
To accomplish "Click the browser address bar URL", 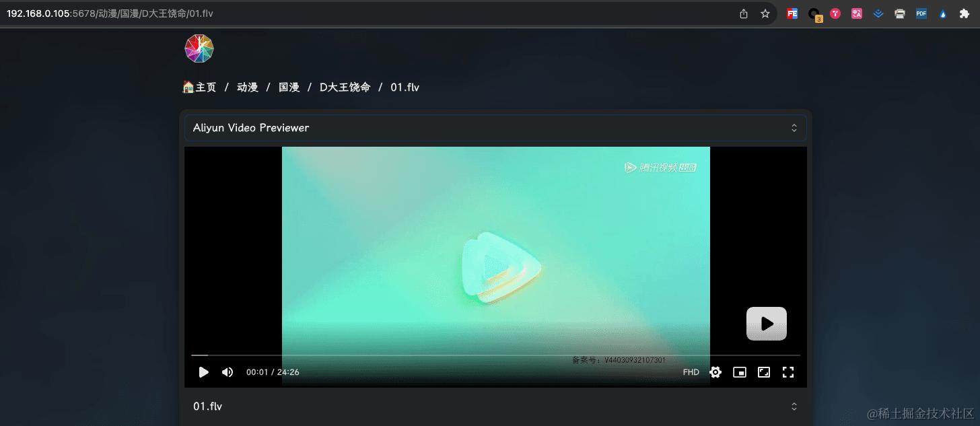I will (x=110, y=13).
